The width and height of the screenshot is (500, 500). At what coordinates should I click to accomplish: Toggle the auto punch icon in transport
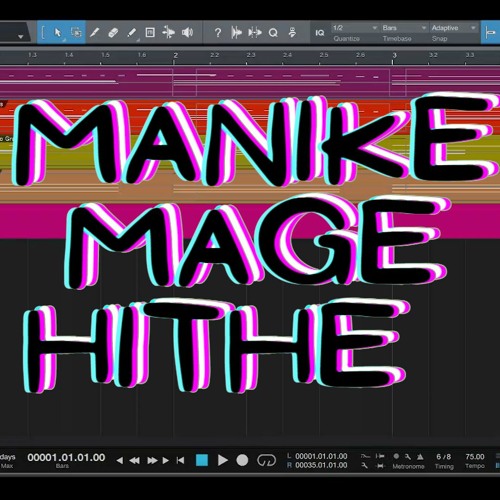[x=365, y=456]
